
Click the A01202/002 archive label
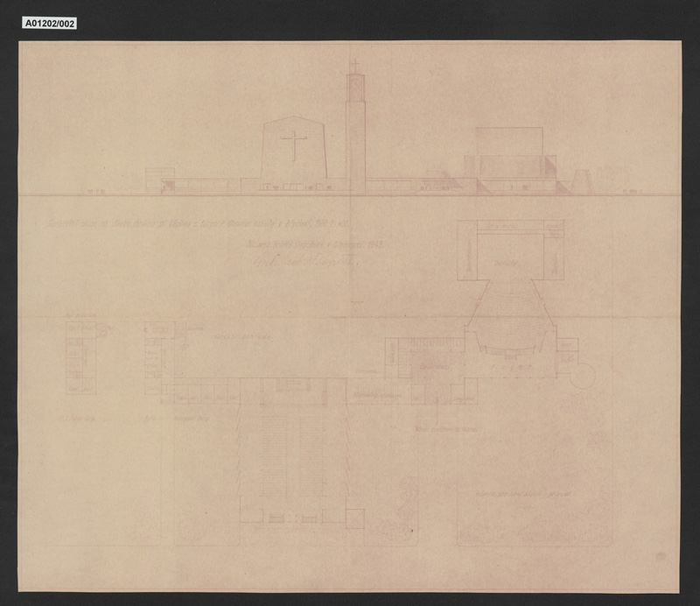point(49,24)
